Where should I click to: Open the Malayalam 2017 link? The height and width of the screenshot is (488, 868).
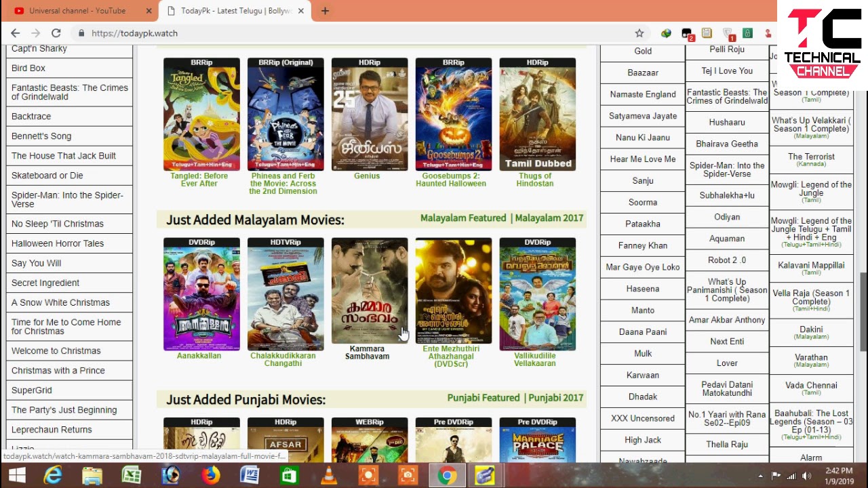click(x=549, y=218)
